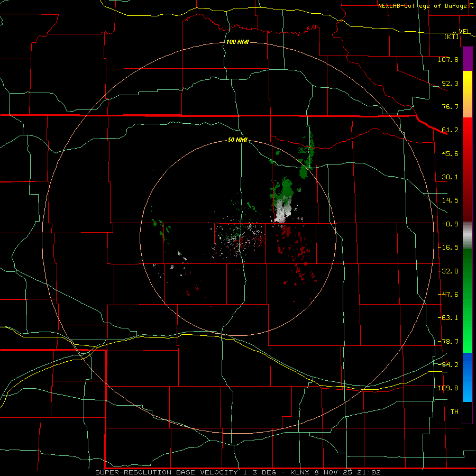Viewport: 476px width, 476px height.
Task: Click the -32.0 scale value
Action: coord(448,271)
